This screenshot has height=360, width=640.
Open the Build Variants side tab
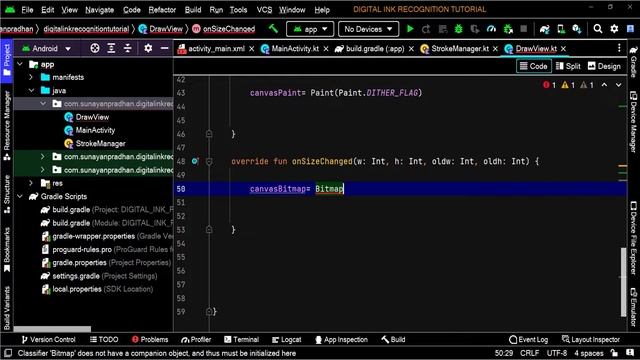point(7,308)
